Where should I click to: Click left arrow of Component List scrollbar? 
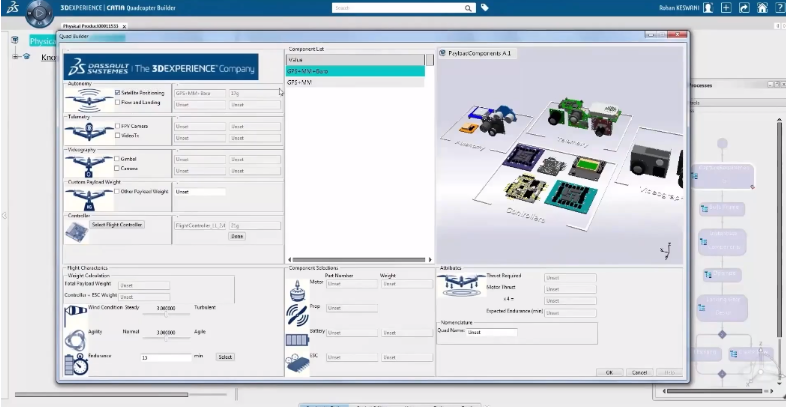tap(289, 260)
